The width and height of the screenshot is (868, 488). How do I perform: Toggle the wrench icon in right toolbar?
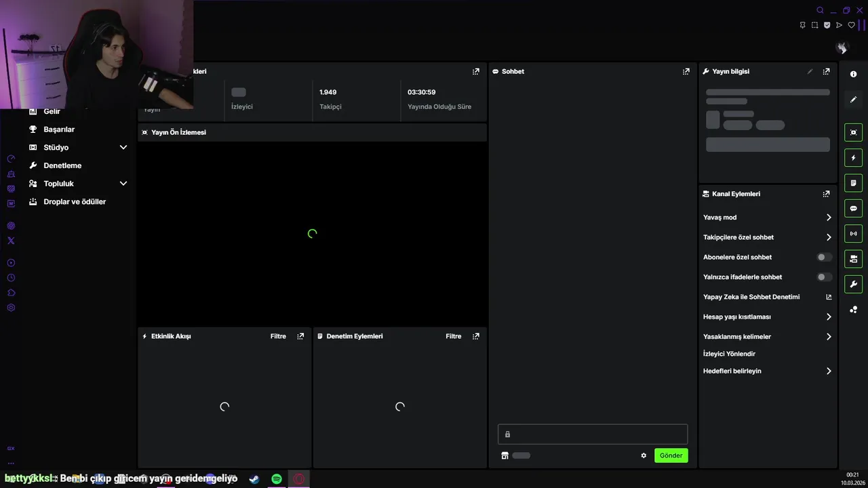[x=853, y=284]
